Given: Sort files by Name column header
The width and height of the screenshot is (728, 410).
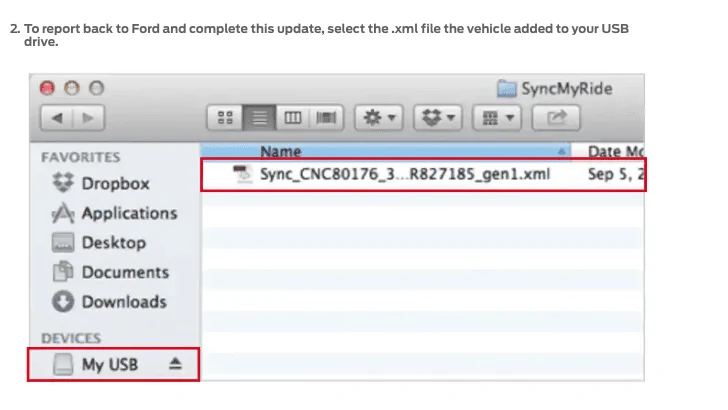Looking at the screenshot, I should [x=385, y=151].
